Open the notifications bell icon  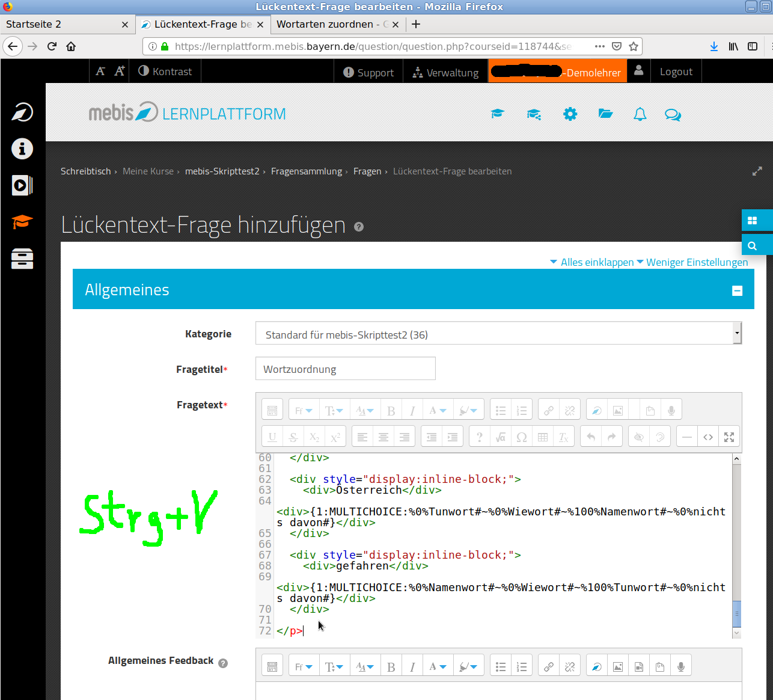(640, 114)
